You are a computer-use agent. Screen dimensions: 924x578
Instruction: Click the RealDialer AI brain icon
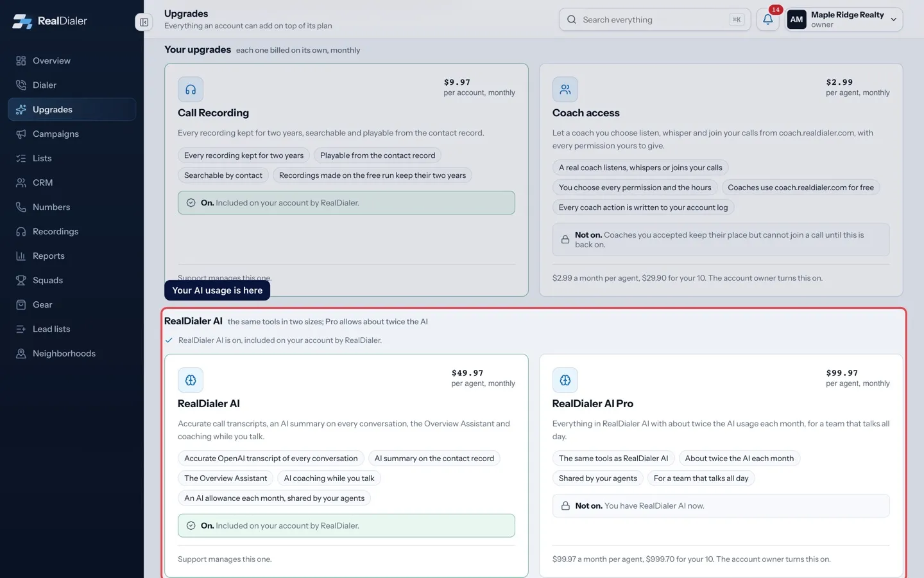pyautogui.click(x=191, y=380)
